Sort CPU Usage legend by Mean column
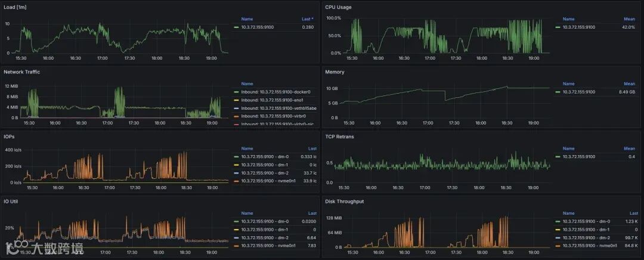The height and width of the screenshot is (260, 644). pos(630,19)
